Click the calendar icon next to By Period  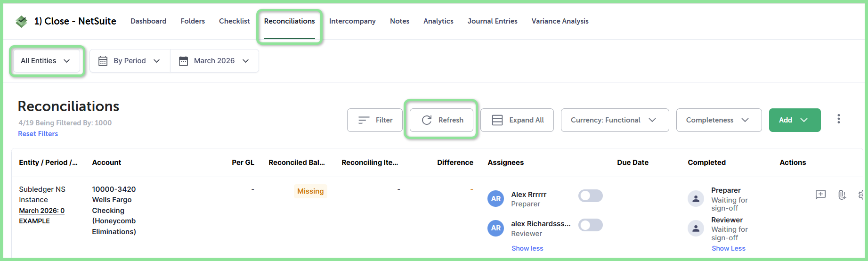103,61
